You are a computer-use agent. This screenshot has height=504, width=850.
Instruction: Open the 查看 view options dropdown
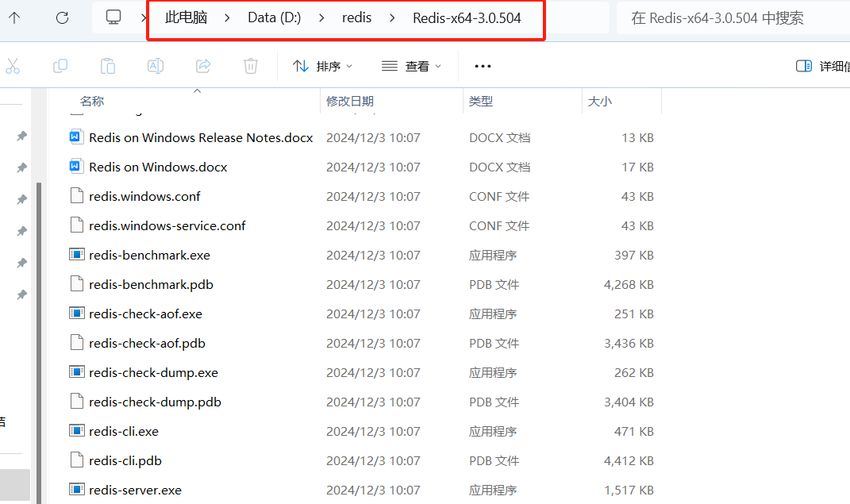[410, 66]
